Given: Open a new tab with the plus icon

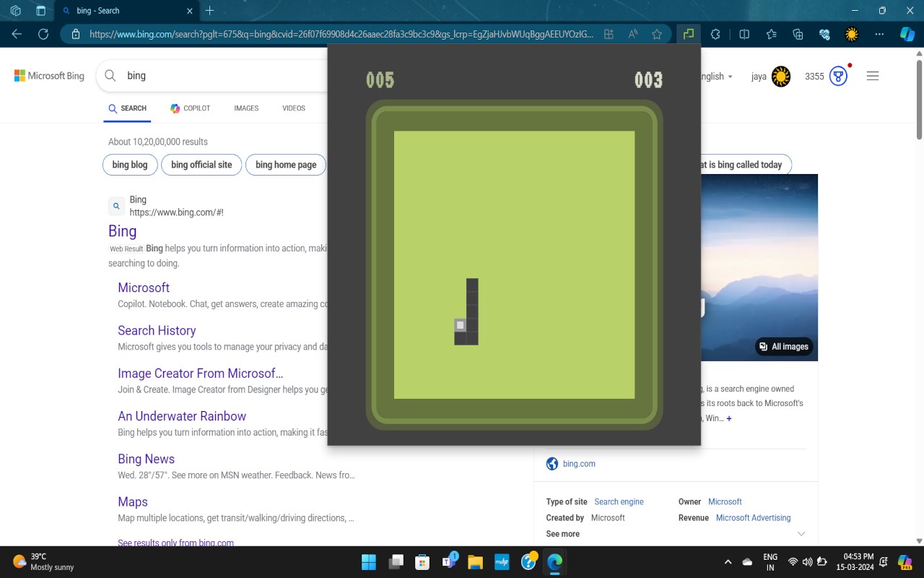Looking at the screenshot, I should [x=210, y=11].
